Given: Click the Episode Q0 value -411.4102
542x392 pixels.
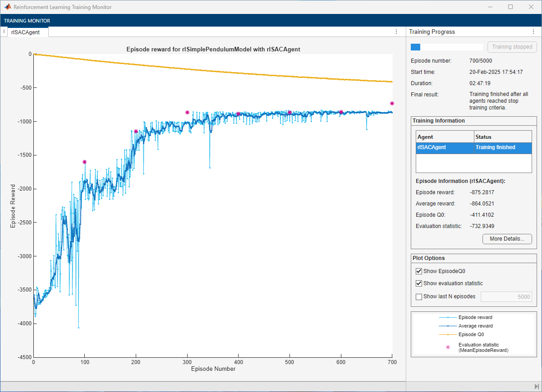Looking at the screenshot, I should click(482, 215).
